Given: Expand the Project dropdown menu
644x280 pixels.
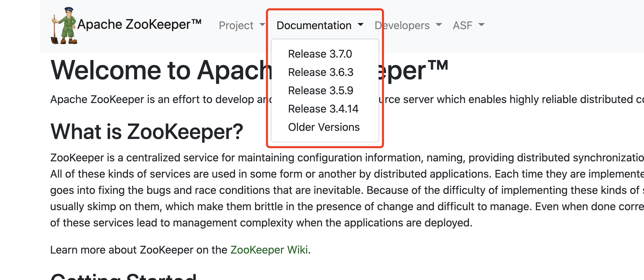Looking at the screenshot, I should coord(242,25).
